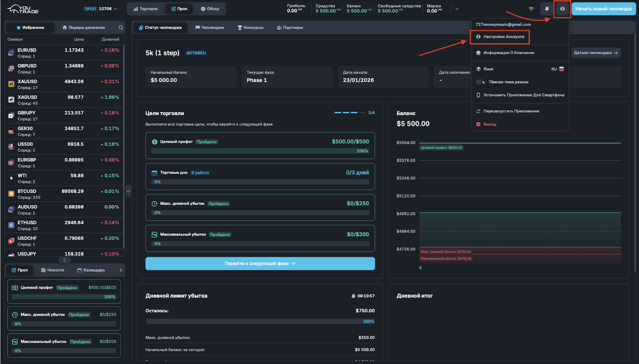
Task: Expand more bottom-panel tabs with the arrow
Action: click(x=120, y=270)
